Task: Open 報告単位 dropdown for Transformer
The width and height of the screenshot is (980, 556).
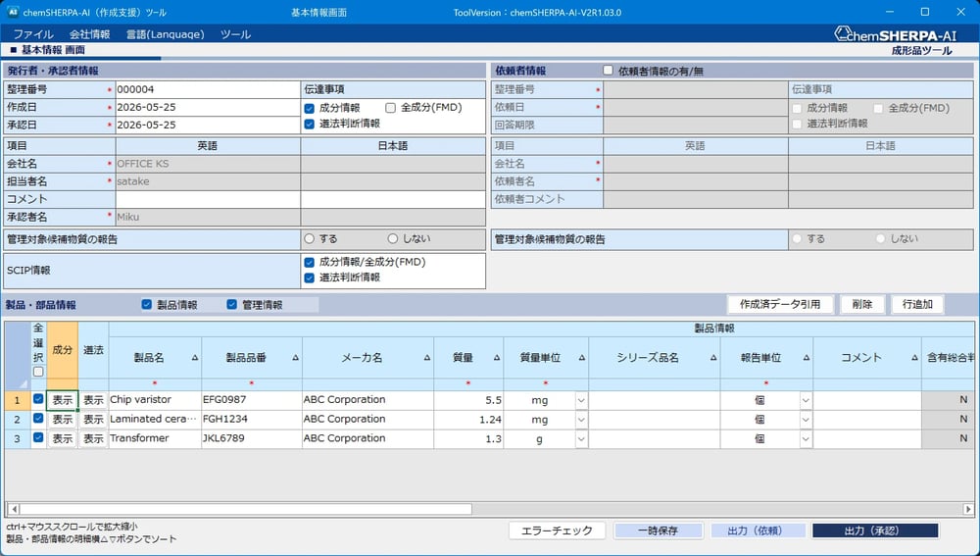Action: (806, 439)
